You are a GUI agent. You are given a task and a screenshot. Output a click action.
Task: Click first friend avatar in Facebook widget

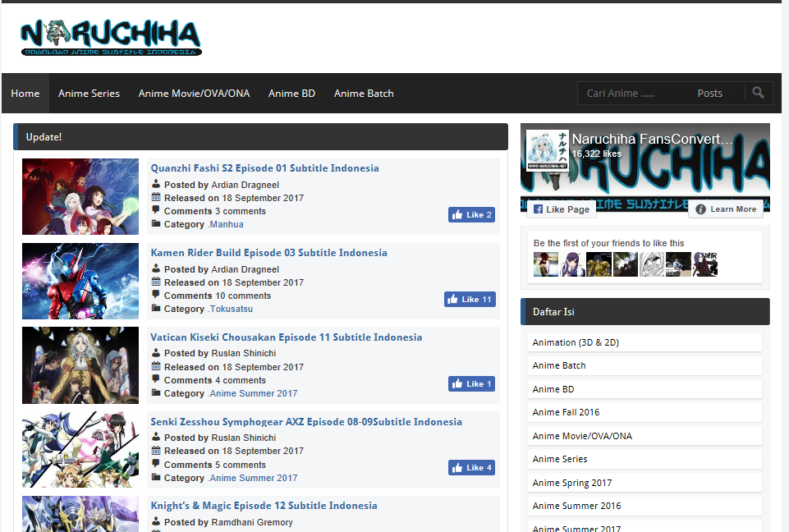point(546,264)
